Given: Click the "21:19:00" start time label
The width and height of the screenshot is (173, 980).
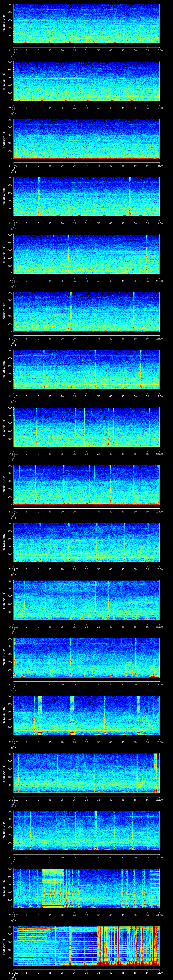Looking at the screenshot, I should [x=13, y=281].
